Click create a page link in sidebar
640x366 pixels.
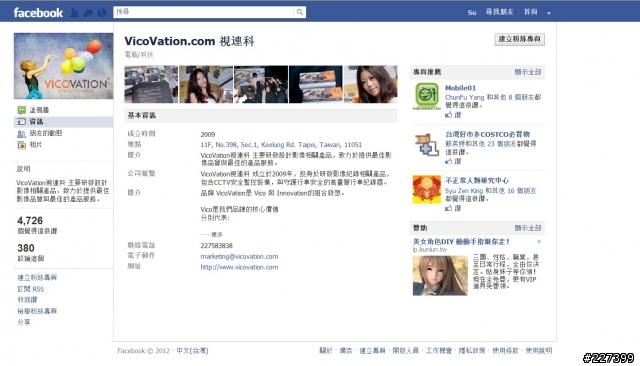(x=37, y=277)
